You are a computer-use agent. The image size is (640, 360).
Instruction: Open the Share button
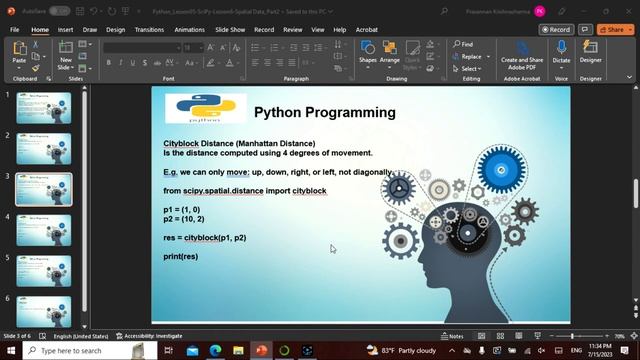pyautogui.click(x=612, y=29)
